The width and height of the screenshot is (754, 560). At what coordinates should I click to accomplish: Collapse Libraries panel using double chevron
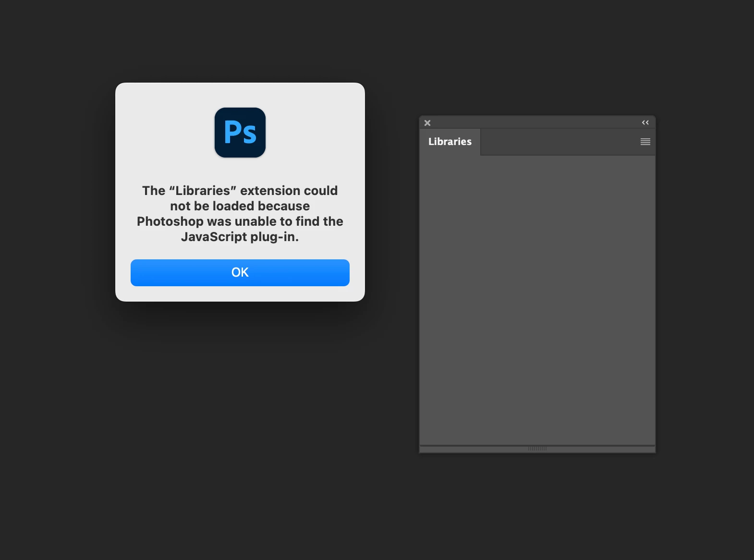click(x=645, y=122)
